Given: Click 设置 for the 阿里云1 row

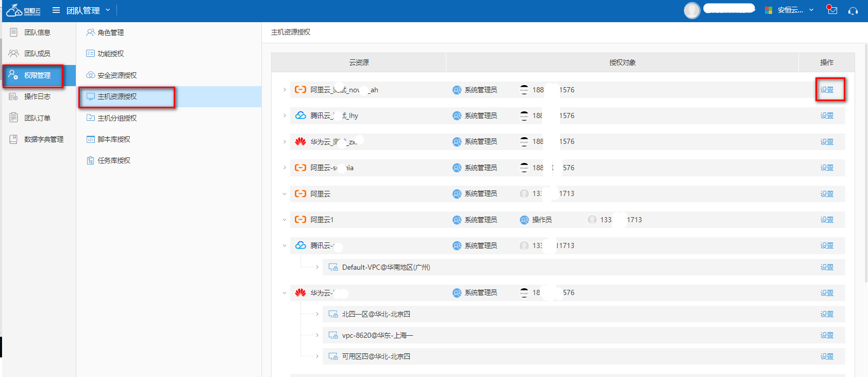Looking at the screenshot, I should coord(827,220).
